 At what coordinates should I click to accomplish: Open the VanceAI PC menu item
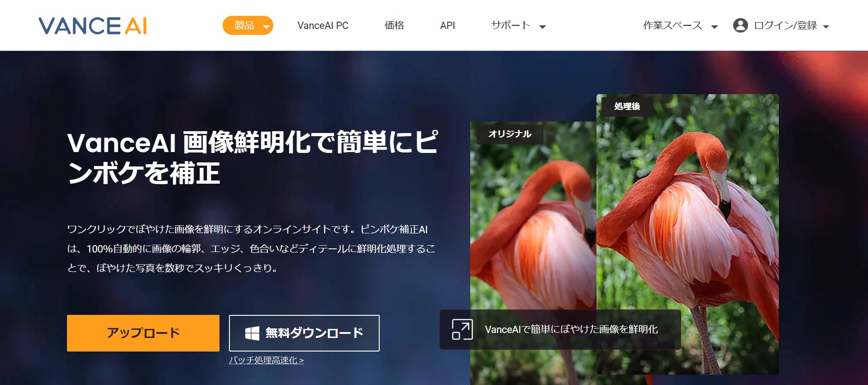coord(323,26)
